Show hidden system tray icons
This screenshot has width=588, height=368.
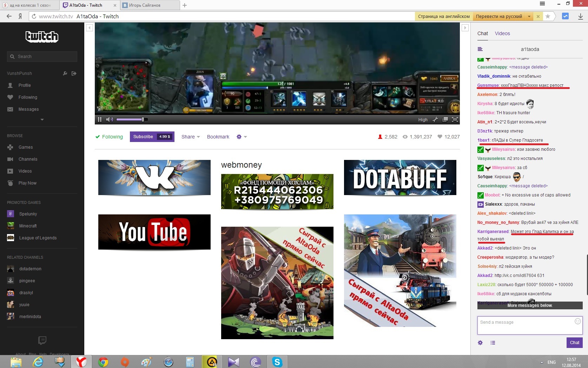(542, 362)
